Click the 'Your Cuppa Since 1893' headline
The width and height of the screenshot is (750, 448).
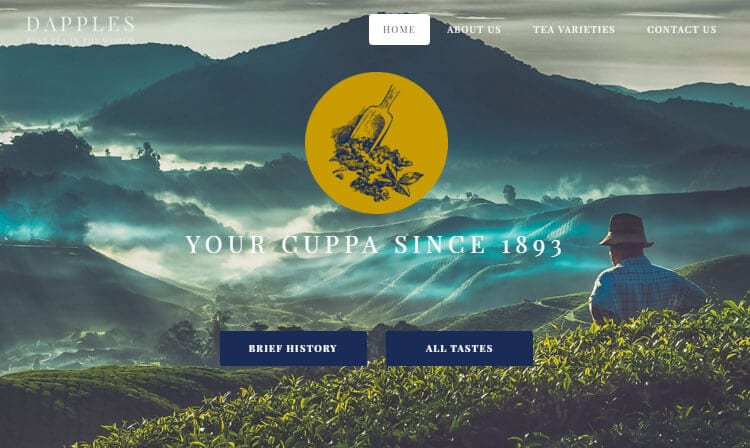375,245
